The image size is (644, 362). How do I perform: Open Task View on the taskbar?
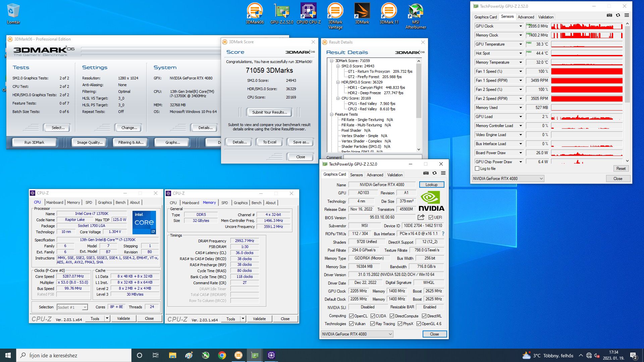tap(155, 355)
